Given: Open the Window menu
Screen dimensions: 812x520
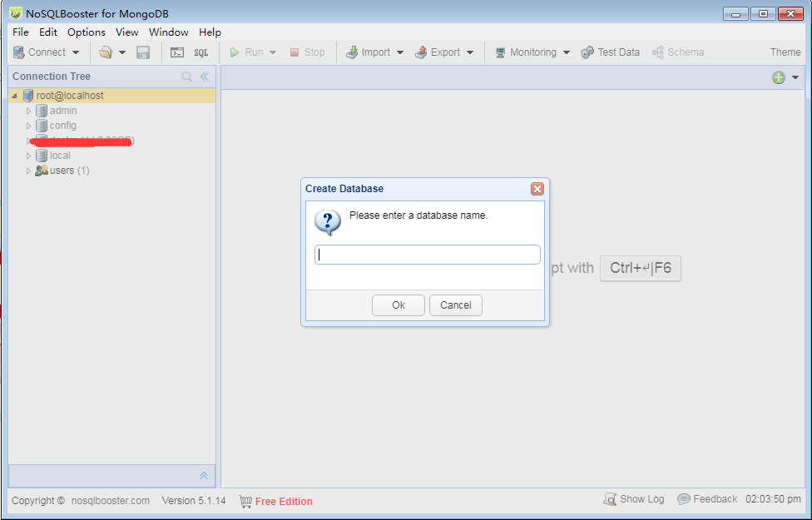Looking at the screenshot, I should (168, 32).
